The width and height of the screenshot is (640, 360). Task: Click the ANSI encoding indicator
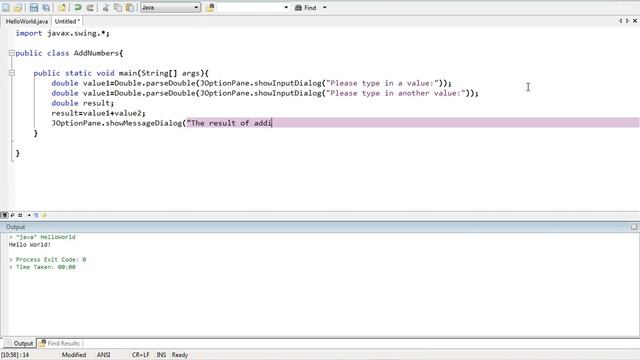point(104,355)
